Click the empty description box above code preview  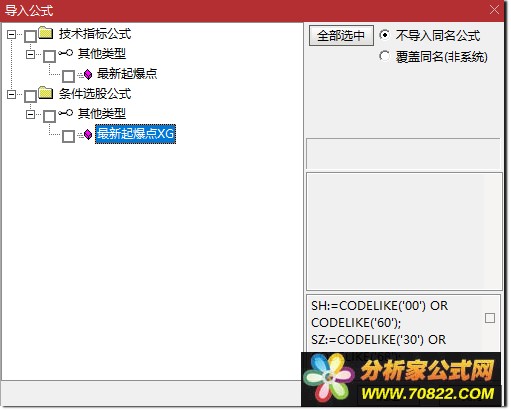[404, 231]
